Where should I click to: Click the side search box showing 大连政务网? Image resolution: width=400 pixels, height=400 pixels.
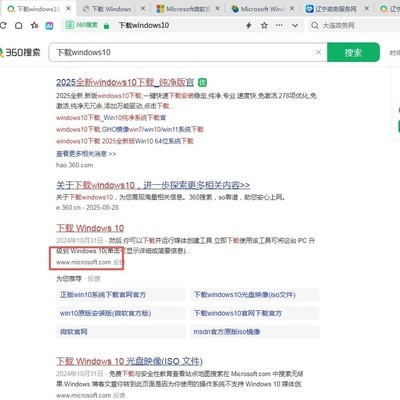click(353, 25)
